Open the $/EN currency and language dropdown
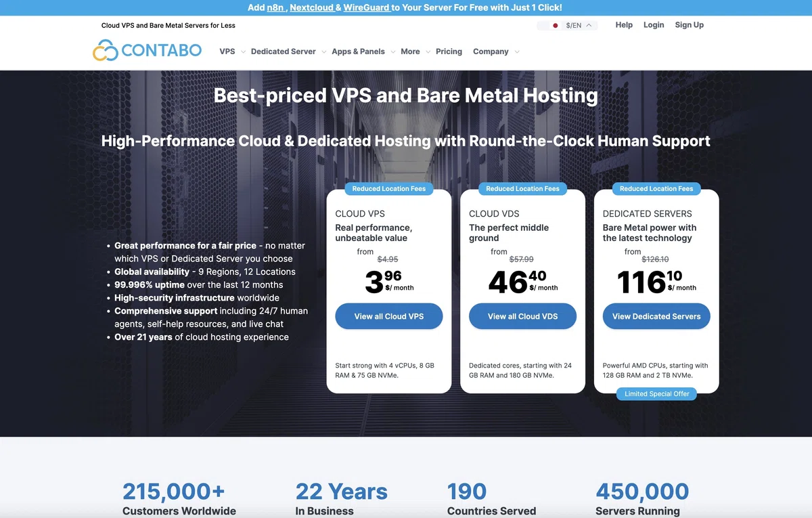812x518 pixels. pyautogui.click(x=567, y=26)
